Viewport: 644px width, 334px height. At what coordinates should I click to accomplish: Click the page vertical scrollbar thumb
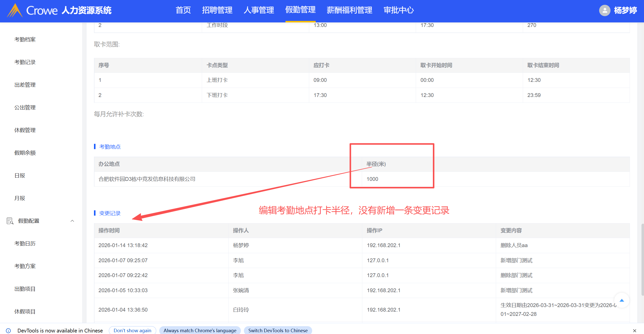(642, 259)
